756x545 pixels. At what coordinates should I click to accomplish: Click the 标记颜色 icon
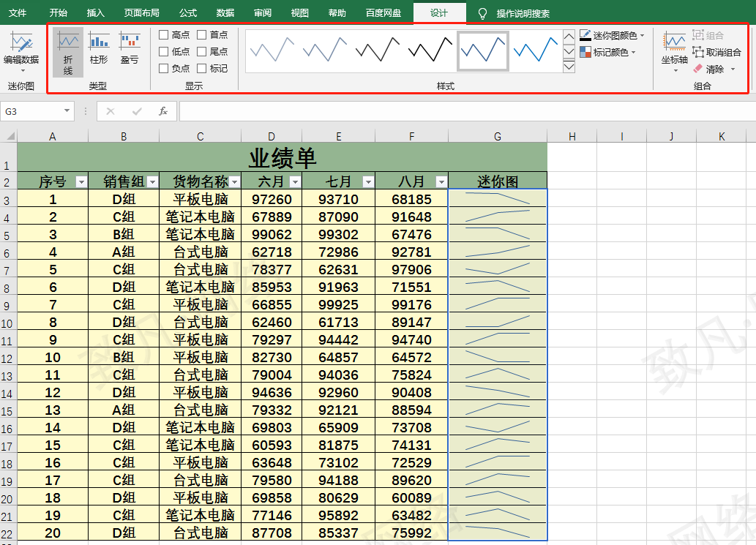[585, 52]
